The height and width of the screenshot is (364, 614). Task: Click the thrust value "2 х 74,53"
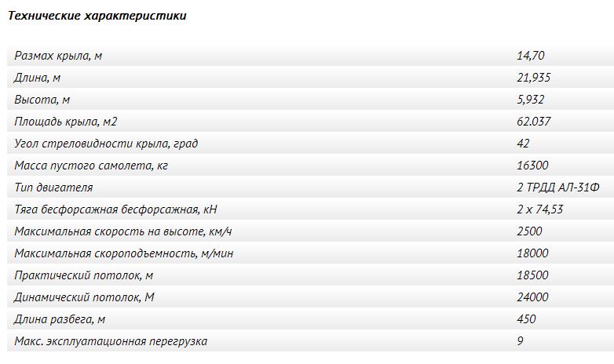tap(540, 209)
